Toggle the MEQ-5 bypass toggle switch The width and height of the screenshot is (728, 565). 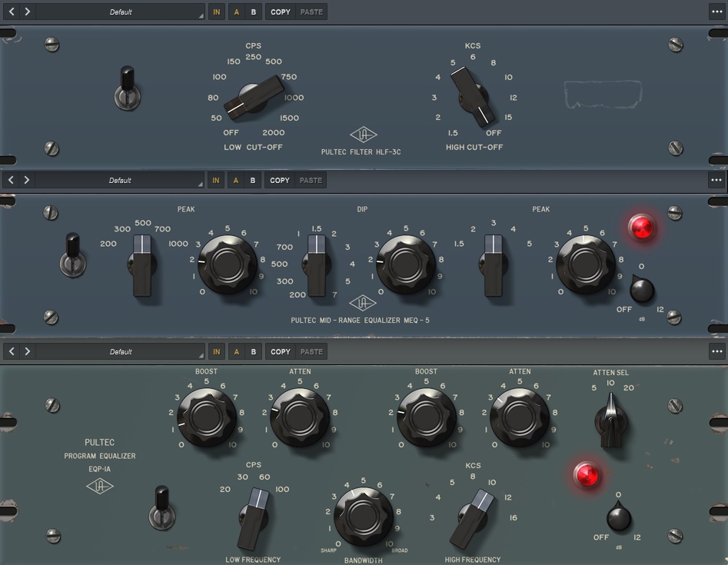coord(72,255)
